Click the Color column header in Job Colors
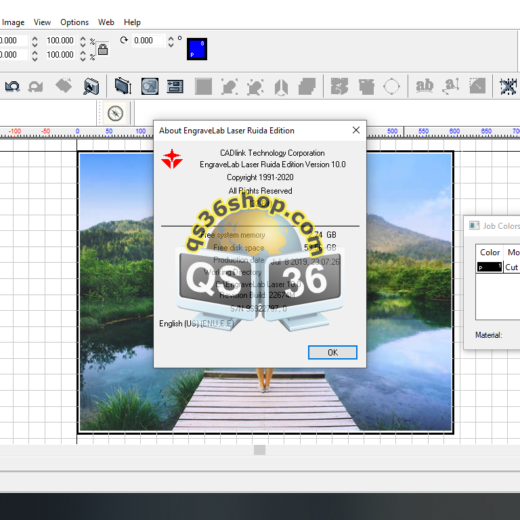 pyautogui.click(x=489, y=252)
